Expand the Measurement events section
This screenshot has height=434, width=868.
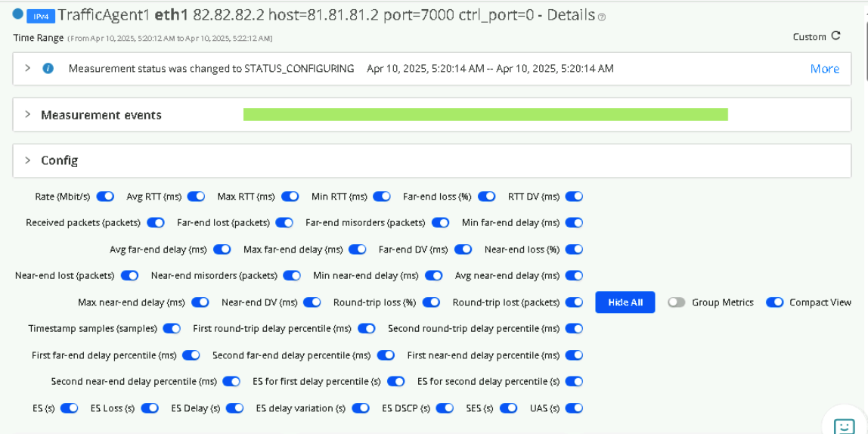point(28,115)
